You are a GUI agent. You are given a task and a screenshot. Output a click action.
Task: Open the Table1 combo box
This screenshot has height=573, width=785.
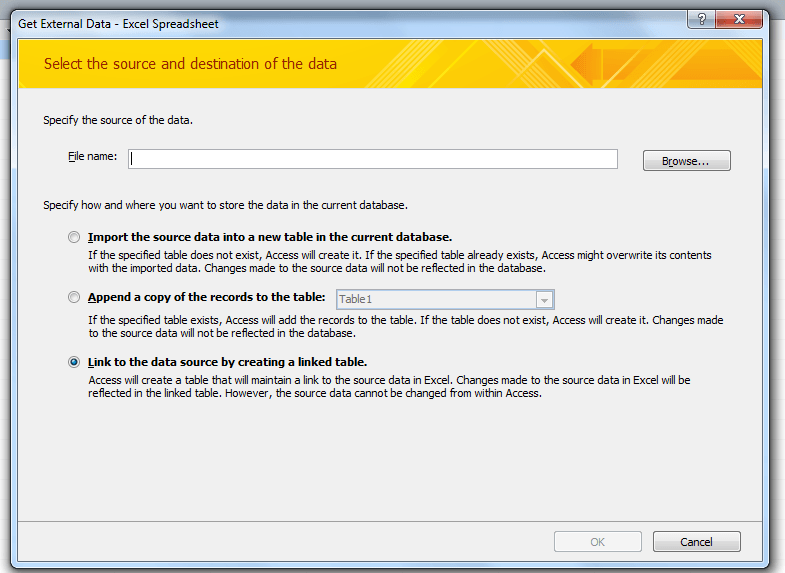click(437, 299)
